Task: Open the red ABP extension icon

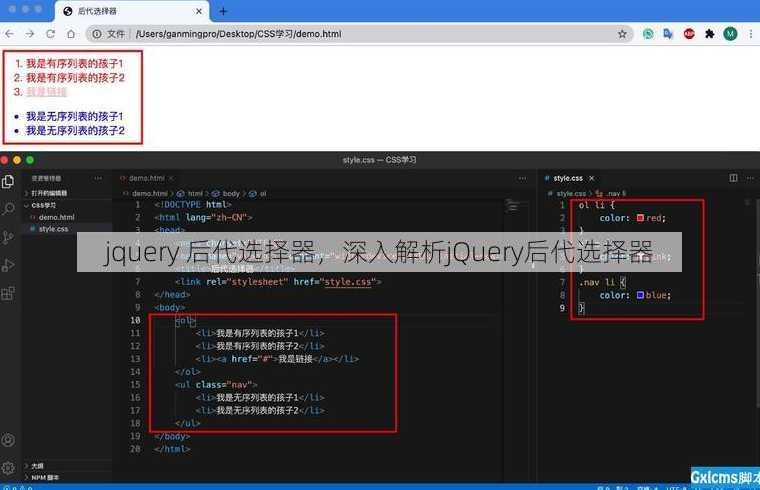Action: click(x=689, y=34)
